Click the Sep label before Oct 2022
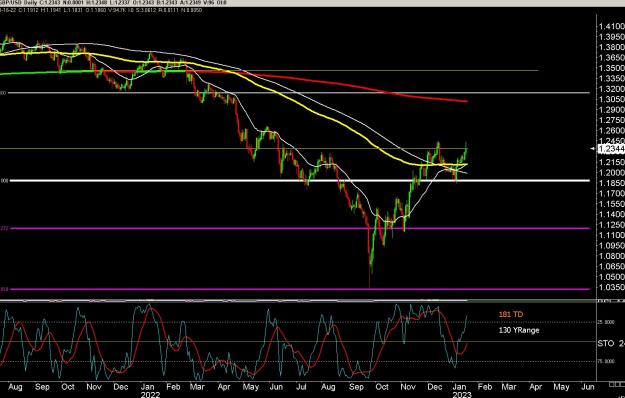 (x=356, y=387)
